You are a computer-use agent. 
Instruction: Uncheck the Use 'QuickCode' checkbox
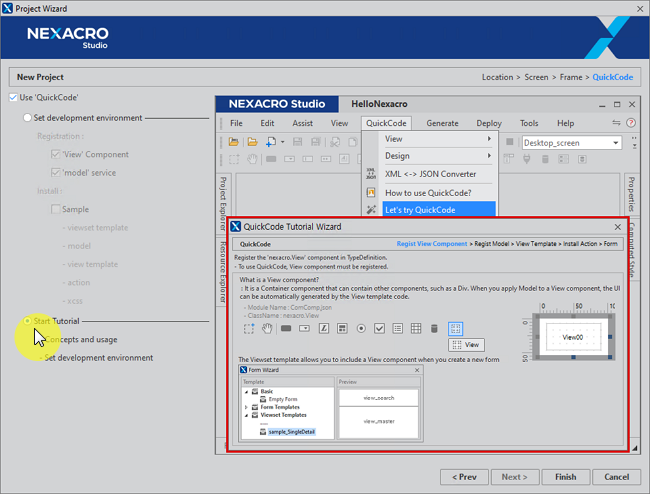point(13,97)
